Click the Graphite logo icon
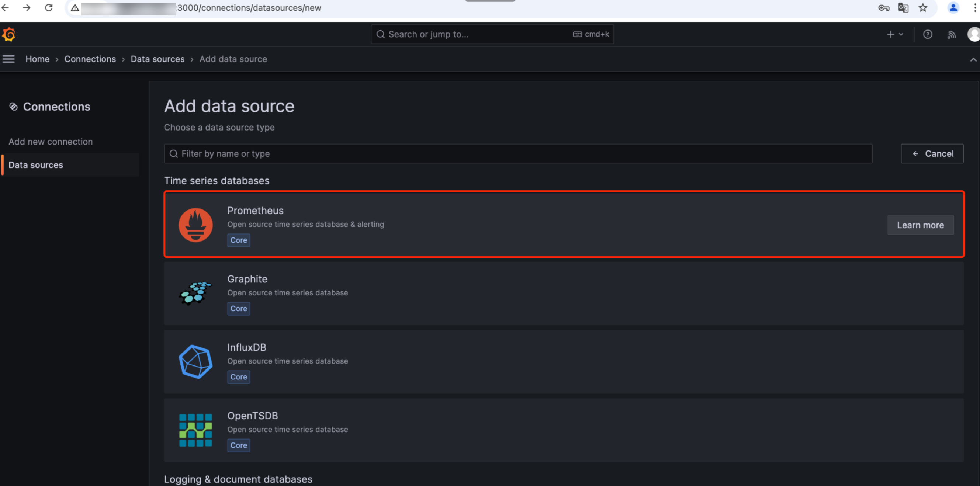This screenshot has height=486, width=980. pos(195,293)
